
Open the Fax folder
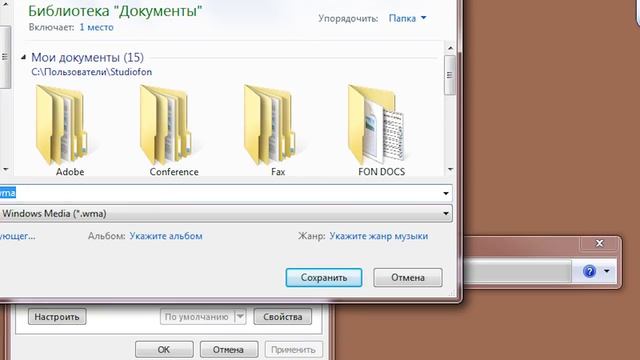[274, 130]
